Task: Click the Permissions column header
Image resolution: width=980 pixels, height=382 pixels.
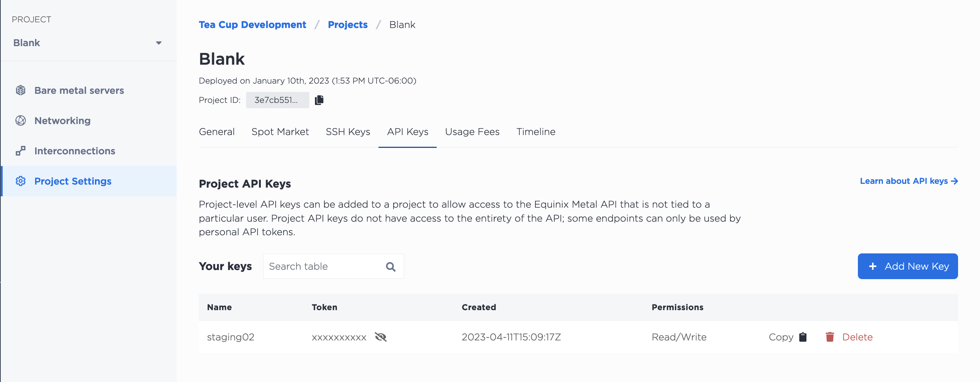Action: click(x=677, y=307)
